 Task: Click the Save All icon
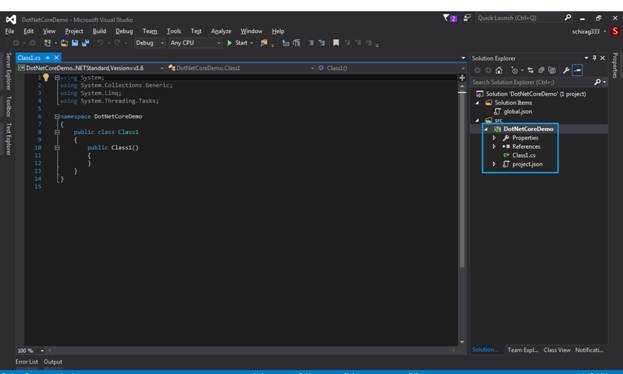85,43
